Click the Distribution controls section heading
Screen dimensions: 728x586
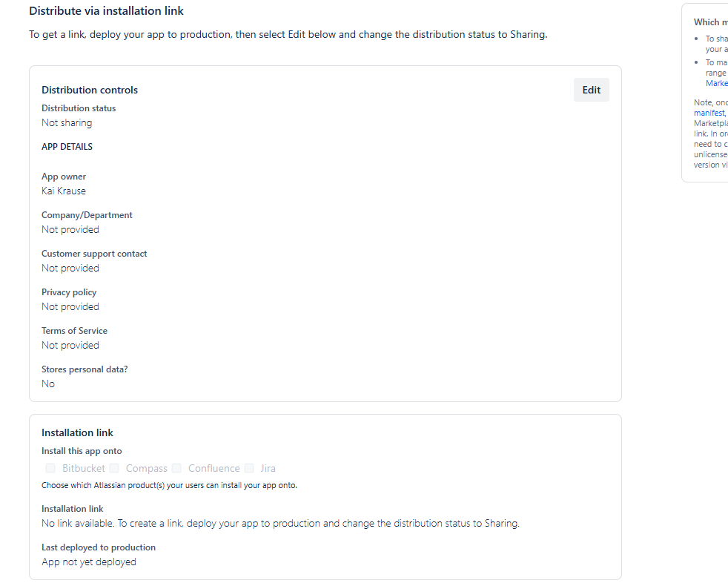89,90
